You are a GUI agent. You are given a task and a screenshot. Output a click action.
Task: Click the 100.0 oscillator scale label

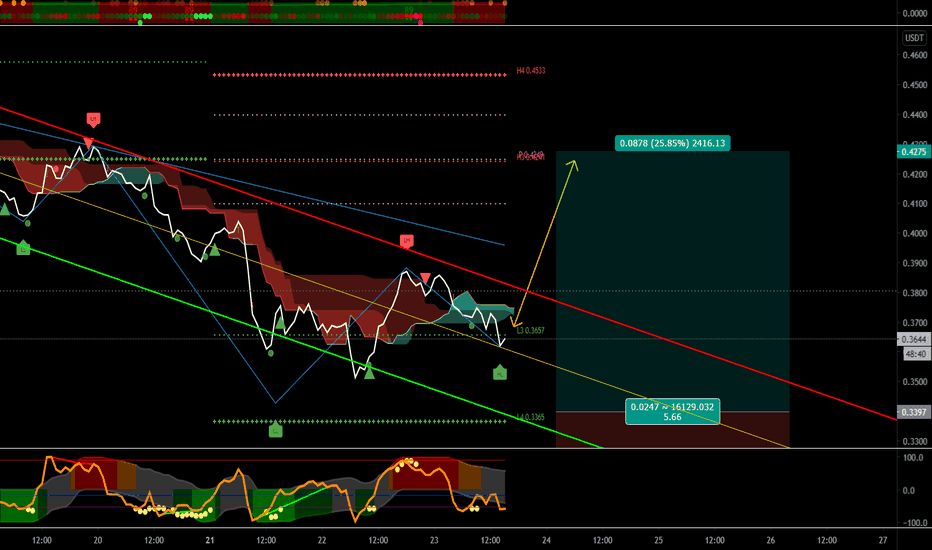[x=913, y=458]
